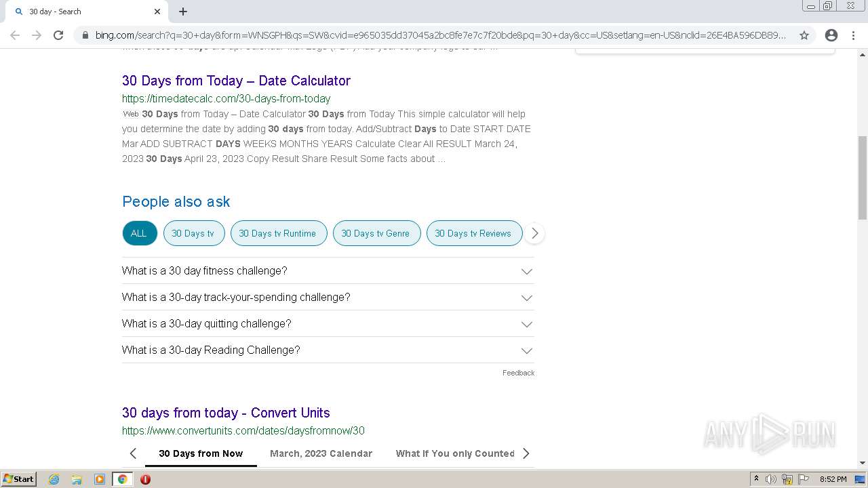The height and width of the screenshot is (488, 868).
Task: Open Chrome's three-dot menu
Action: click(x=853, y=35)
